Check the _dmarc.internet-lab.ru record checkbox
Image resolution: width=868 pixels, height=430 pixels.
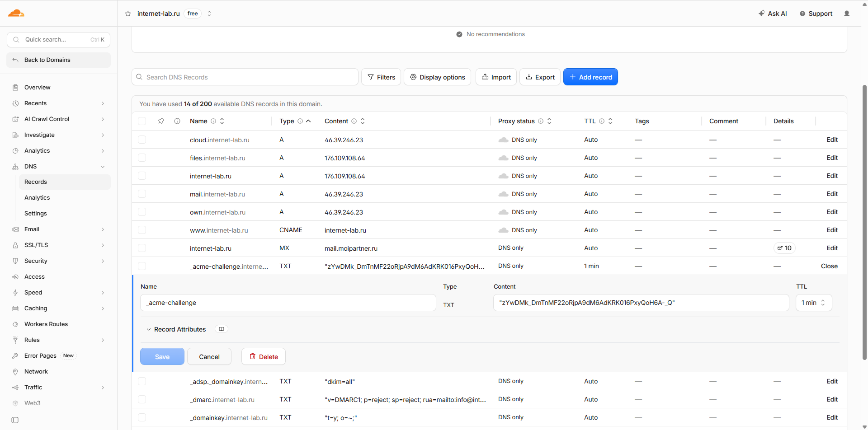point(142,399)
